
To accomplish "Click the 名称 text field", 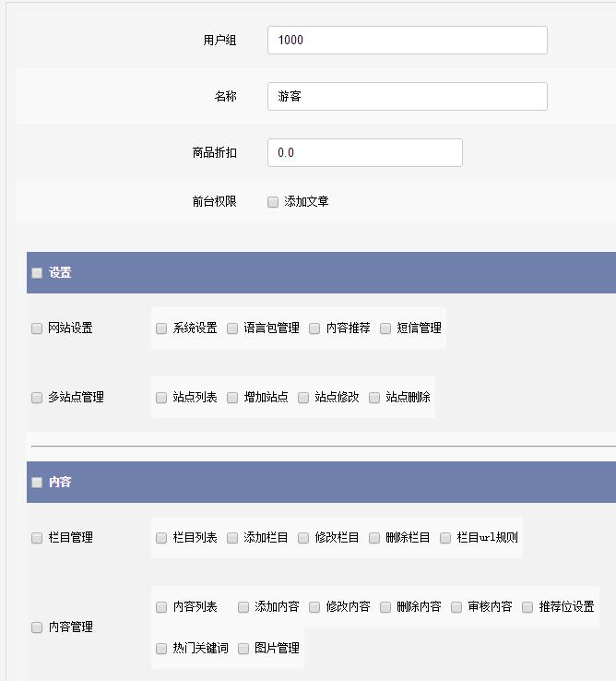I will click(407, 97).
